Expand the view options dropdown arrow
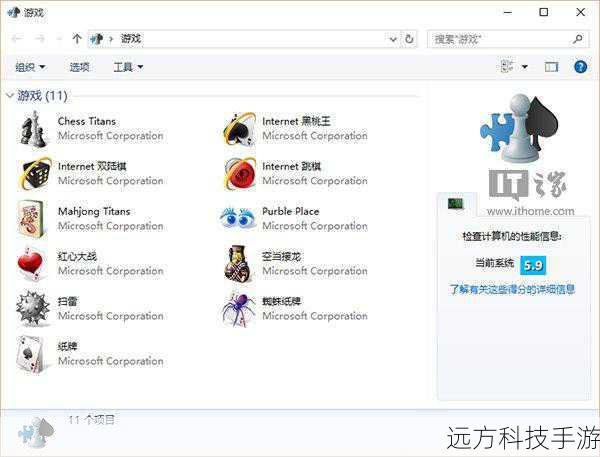600x457 pixels. (525, 67)
